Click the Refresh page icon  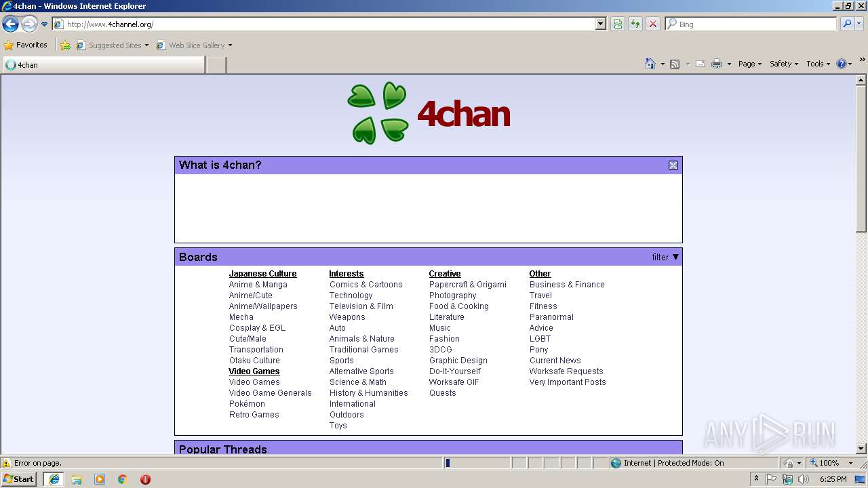[635, 24]
